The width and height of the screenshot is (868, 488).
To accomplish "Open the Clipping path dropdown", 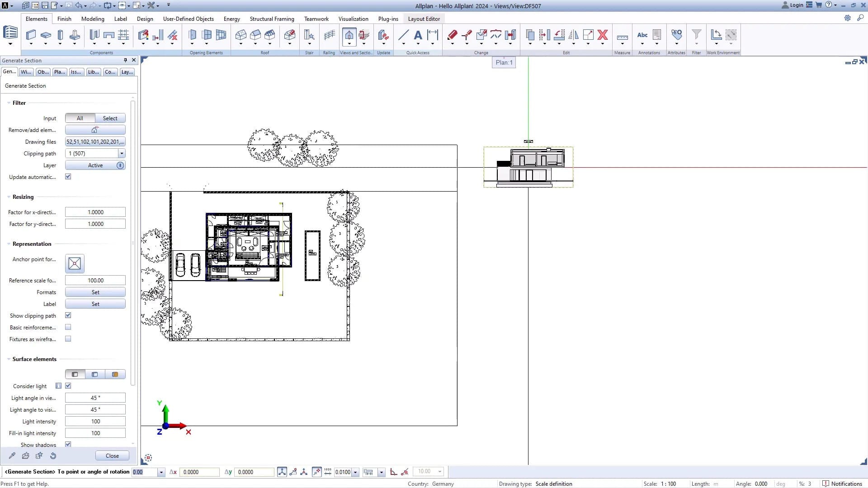I will tap(121, 154).
